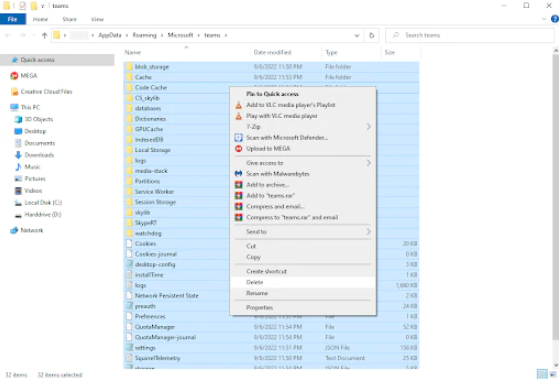
Task: Open the File ribbon tab
Action: click(x=13, y=19)
